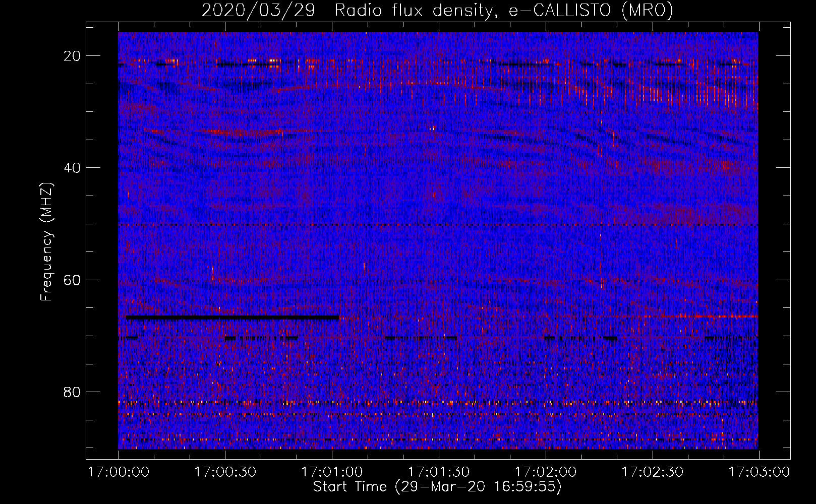Click the 17:01:00 time tick label
Image resolution: width=816 pixels, height=504 pixels.
tap(332, 472)
